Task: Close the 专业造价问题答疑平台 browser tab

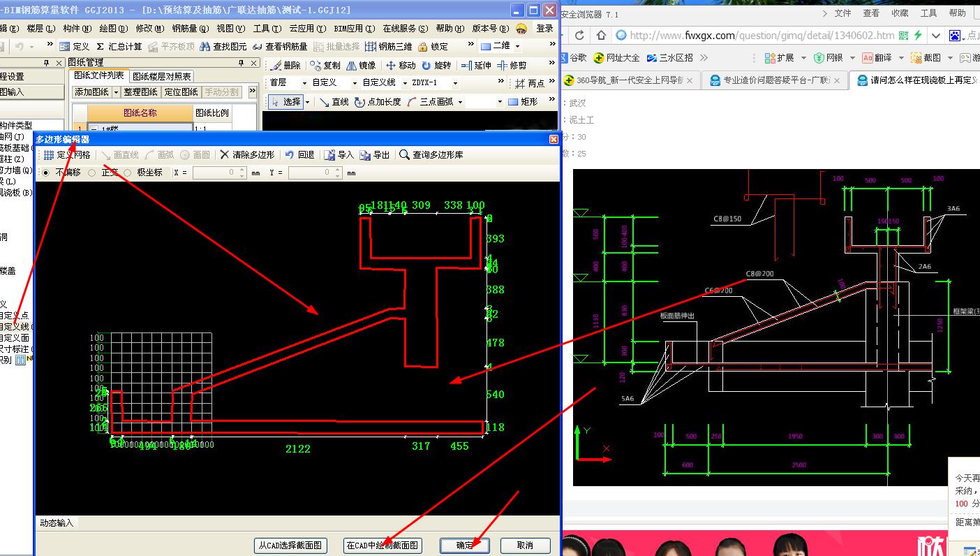Action: point(836,81)
